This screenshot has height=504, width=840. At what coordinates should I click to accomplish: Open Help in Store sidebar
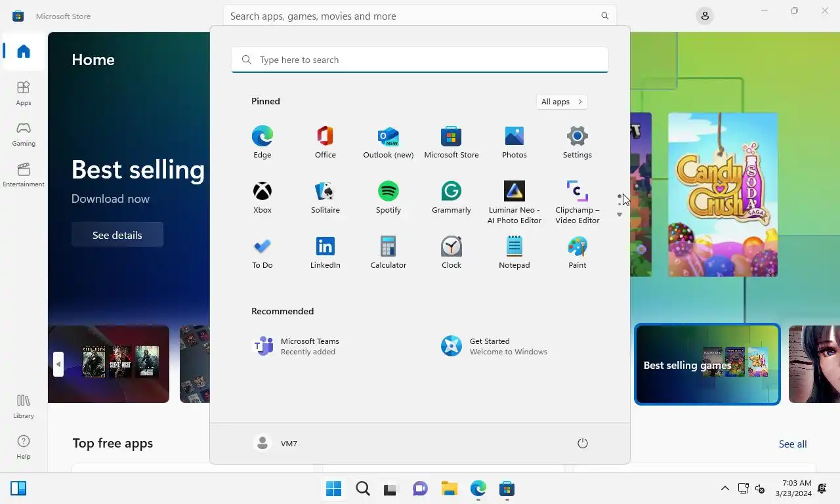(24, 447)
